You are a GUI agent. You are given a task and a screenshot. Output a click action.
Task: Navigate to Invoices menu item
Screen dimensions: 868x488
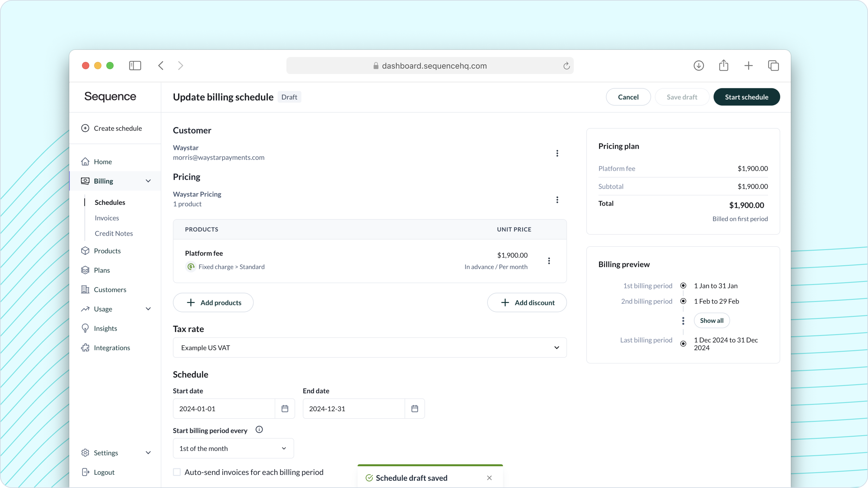(x=106, y=218)
